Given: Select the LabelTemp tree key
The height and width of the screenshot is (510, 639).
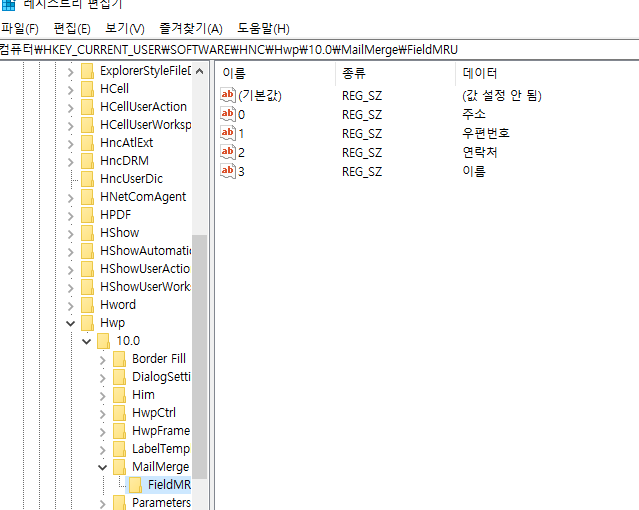Looking at the screenshot, I should point(161,449).
